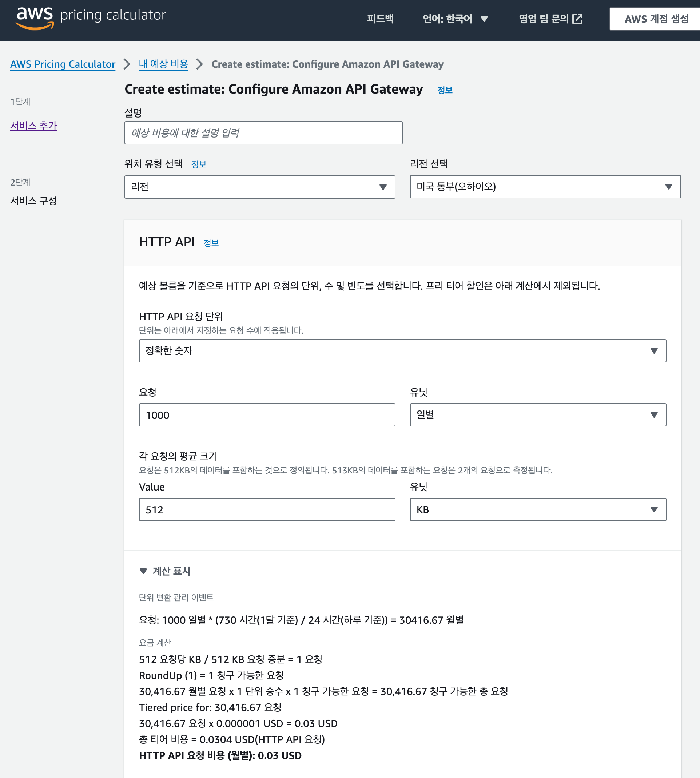Focus the 설명 description input field

(263, 133)
